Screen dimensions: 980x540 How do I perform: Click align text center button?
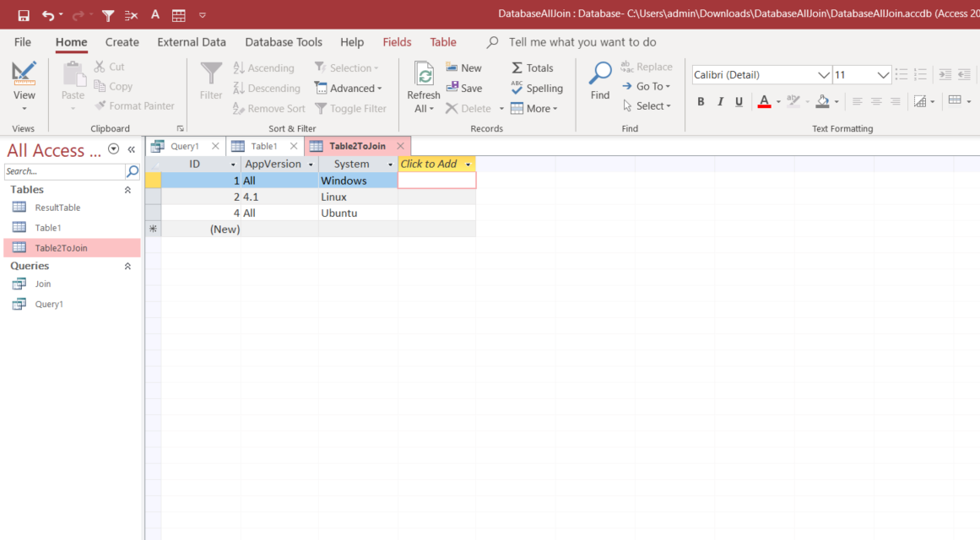tap(876, 101)
